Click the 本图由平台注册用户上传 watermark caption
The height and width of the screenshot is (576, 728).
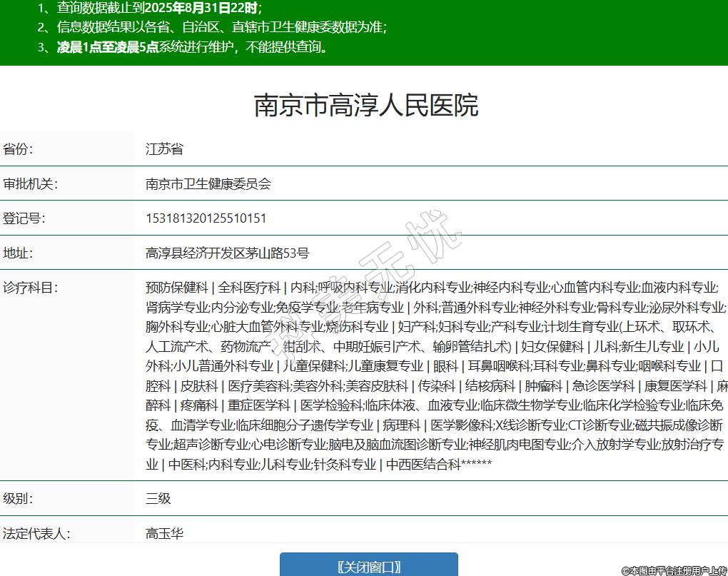click(x=674, y=570)
